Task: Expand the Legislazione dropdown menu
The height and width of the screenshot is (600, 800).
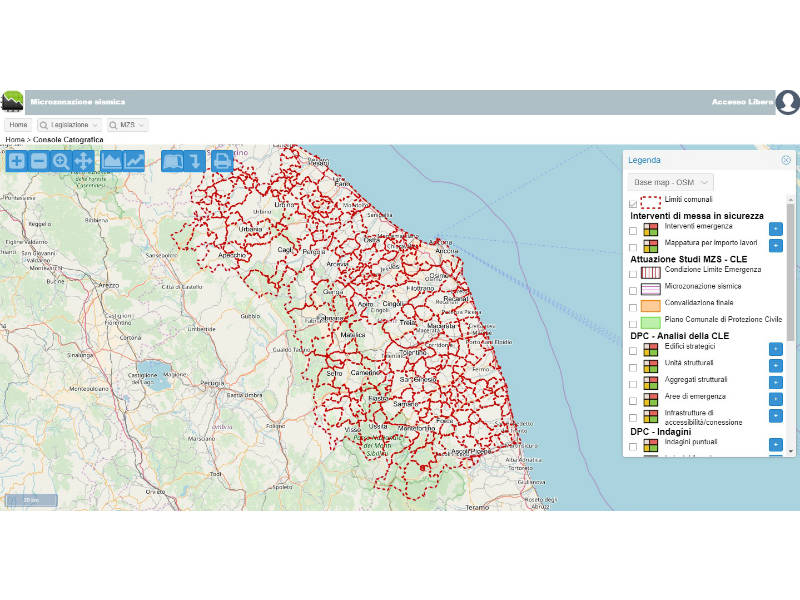Action: coord(70,125)
